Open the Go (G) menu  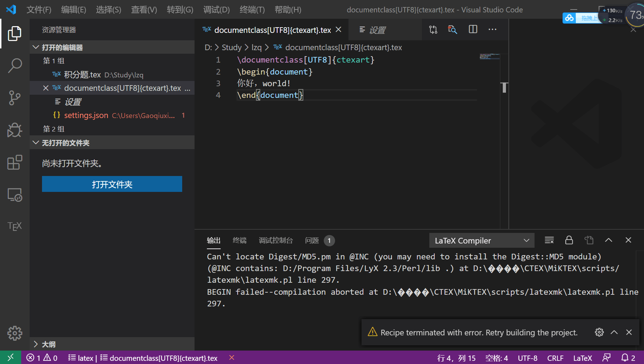180,10
